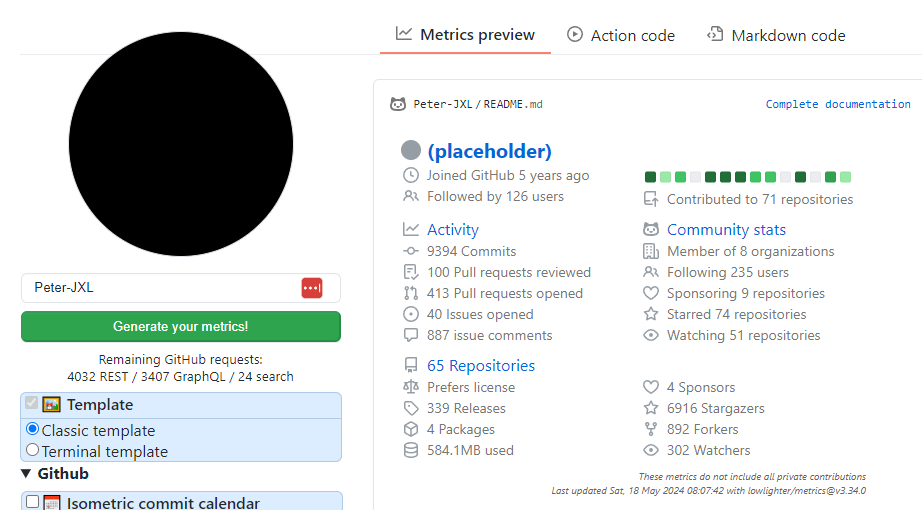Click the private contributions disclaimer text

(x=752, y=476)
